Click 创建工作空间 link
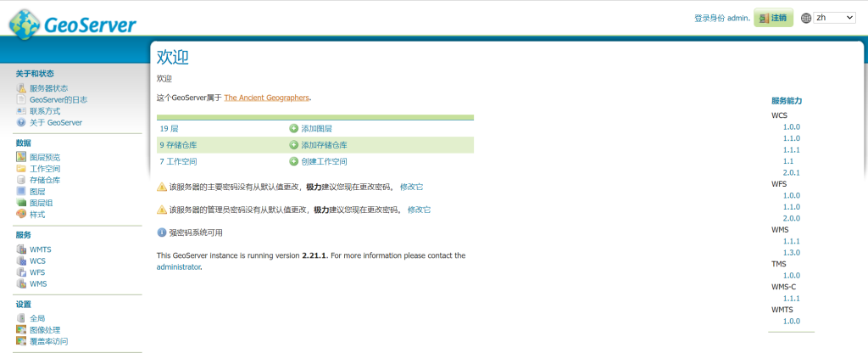The height and width of the screenshot is (353, 868). click(324, 161)
